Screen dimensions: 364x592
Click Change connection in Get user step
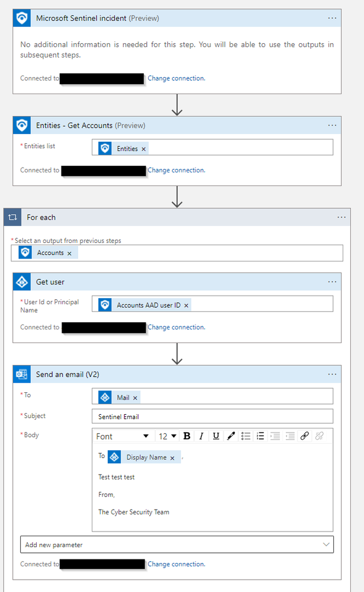click(x=176, y=327)
